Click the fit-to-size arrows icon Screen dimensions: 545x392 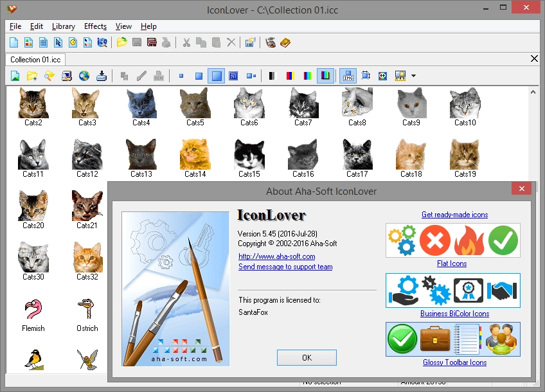pos(365,75)
